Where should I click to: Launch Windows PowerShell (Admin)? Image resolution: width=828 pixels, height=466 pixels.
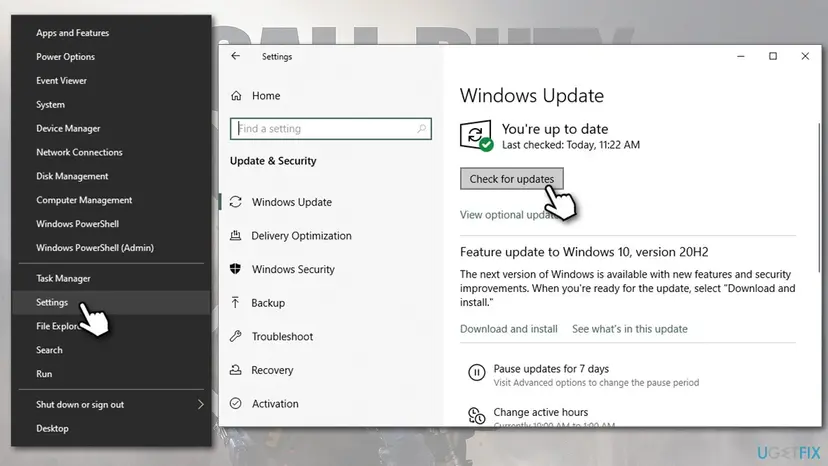(95, 248)
